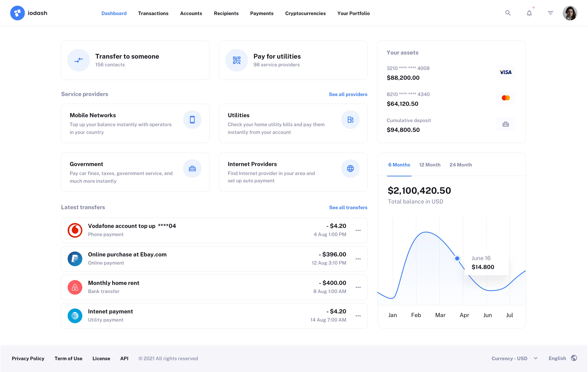The height and width of the screenshot is (372, 588).
Task: Select the Mastercard logo in Your assets
Action: click(506, 97)
